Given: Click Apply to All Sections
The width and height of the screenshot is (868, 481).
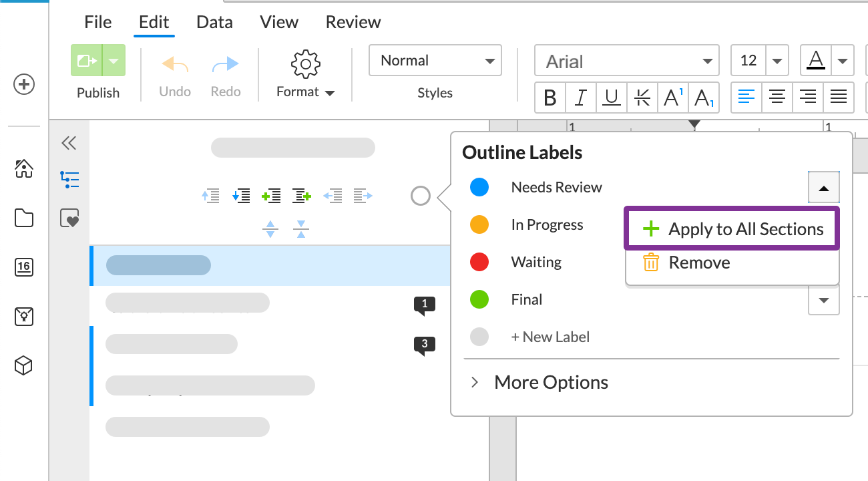Looking at the screenshot, I should [731, 229].
